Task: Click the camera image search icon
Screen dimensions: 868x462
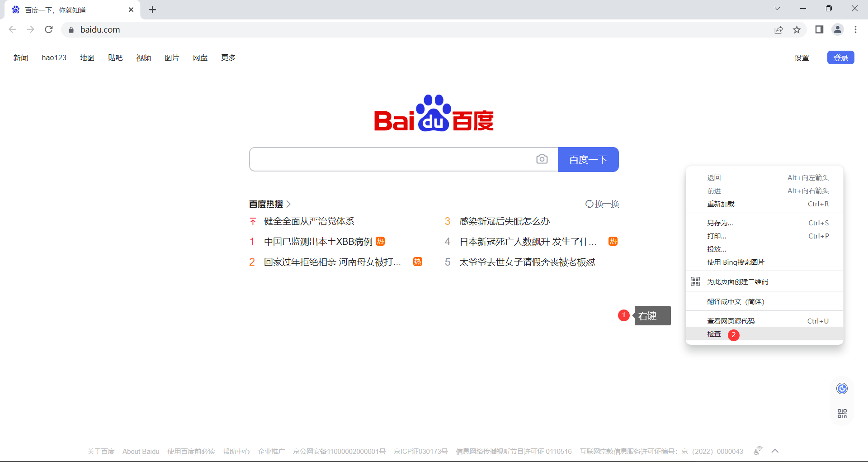Action: click(x=542, y=159)
